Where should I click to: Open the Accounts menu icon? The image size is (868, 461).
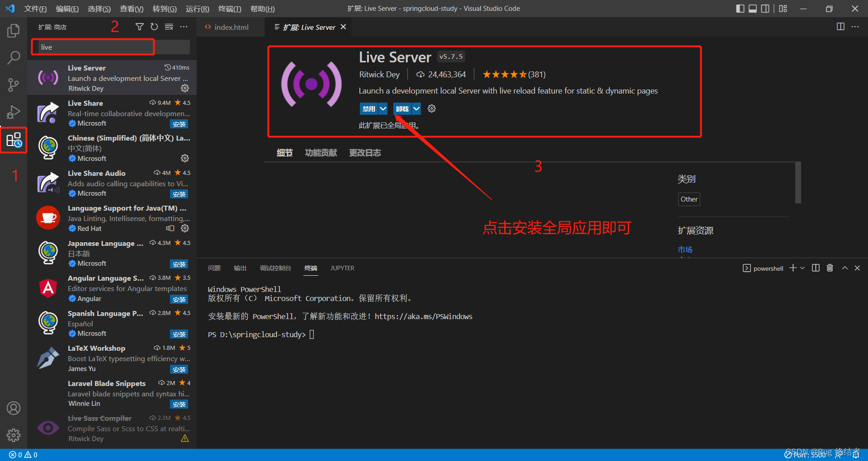(x=14, y=408)
